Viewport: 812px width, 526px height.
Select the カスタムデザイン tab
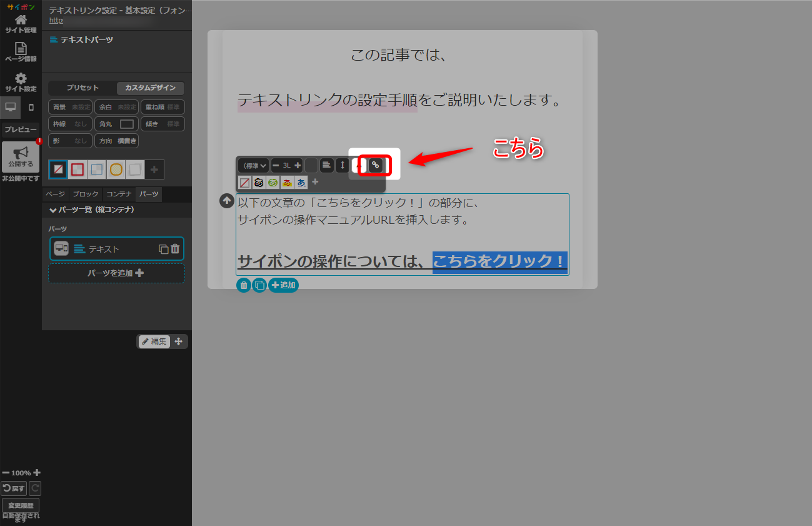[x=150, y=88]
